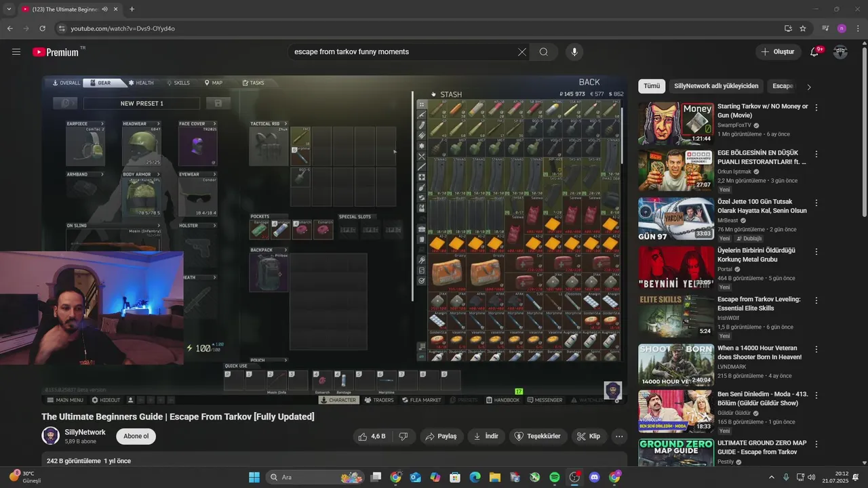Open File Explorer from the taskbar
The width and height of the screenshot is (868, 488).
click(495, 477)
